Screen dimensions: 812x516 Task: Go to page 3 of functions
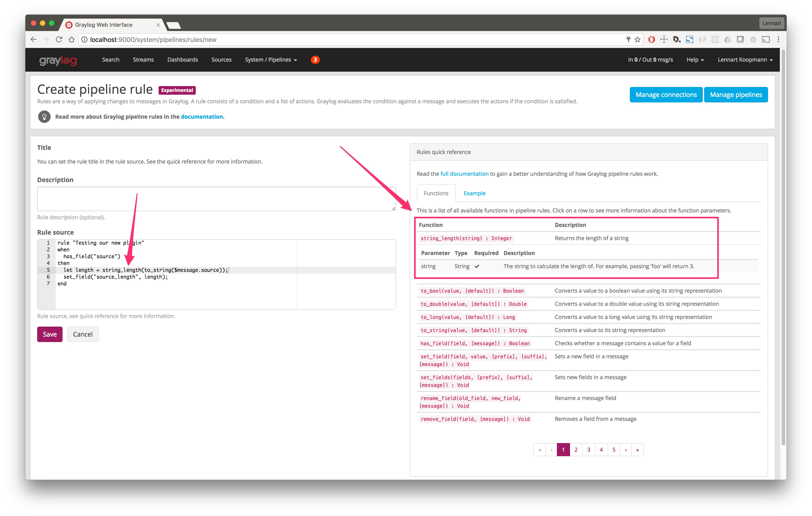[x=589, y=450]
